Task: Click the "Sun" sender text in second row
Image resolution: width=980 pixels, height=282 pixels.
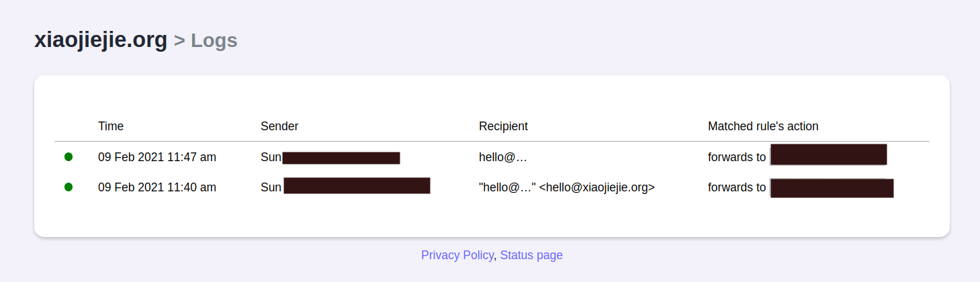Action: [271, 187]
